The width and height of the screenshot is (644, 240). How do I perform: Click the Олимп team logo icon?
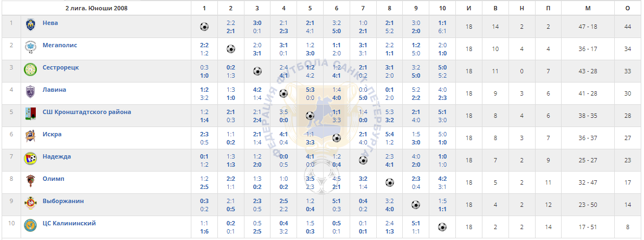[30, 181]
